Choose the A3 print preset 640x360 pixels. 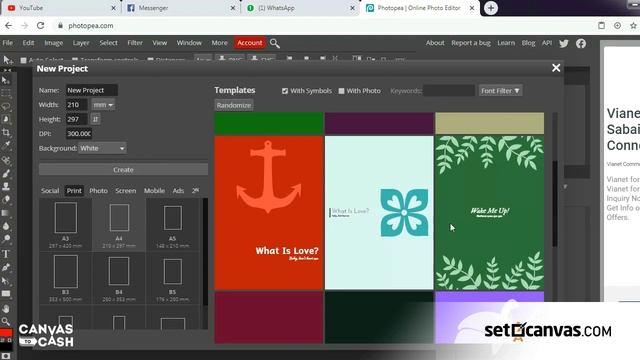[66, 225]
